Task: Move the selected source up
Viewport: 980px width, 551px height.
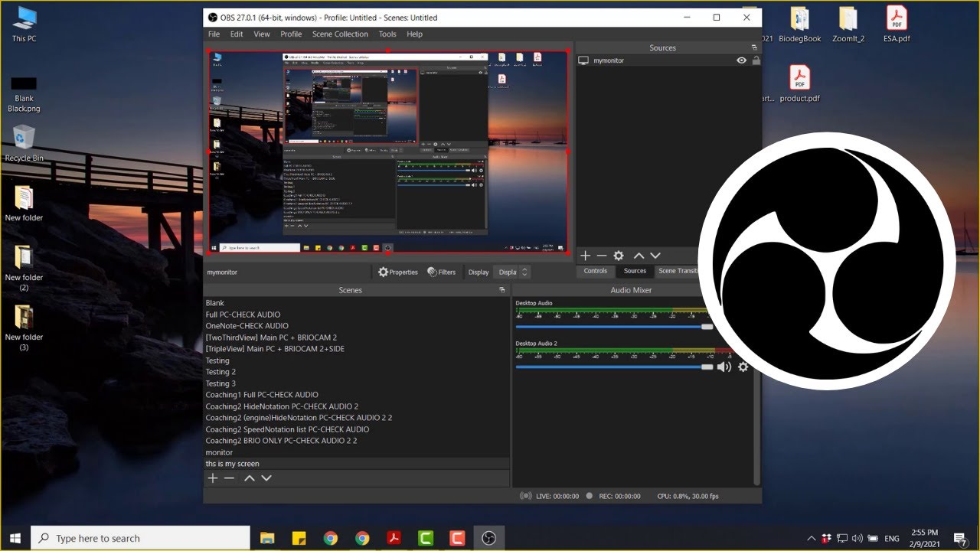Action: click(x=639, y=256)
